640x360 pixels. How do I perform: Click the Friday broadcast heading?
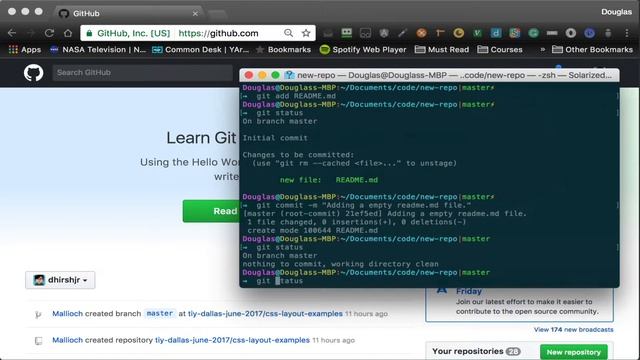tap(469, 291)
